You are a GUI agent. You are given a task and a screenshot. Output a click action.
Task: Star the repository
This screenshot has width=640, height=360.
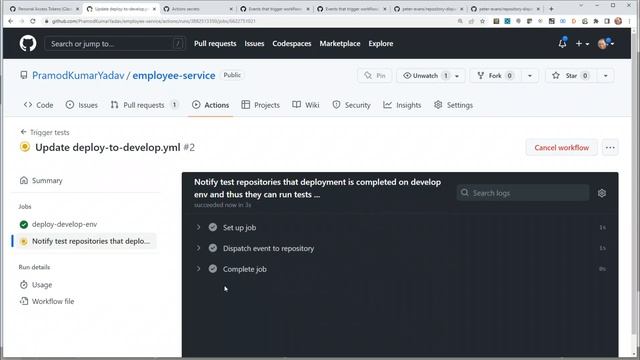(x=571, y=76)
